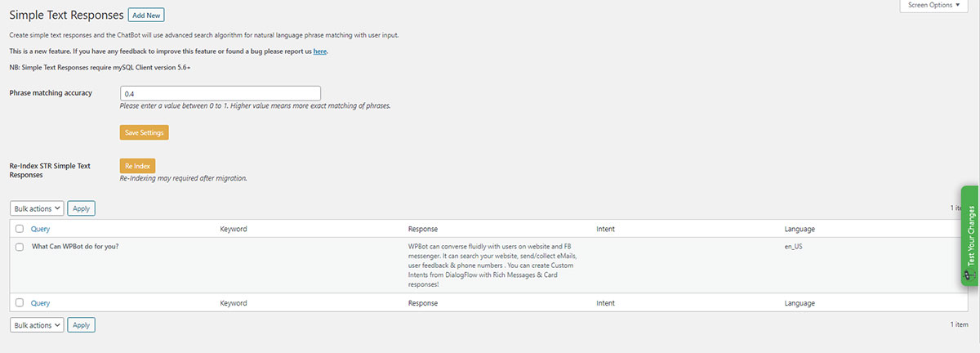Viewport: 980px width, 353px height.
Task: Focus the Phrase matching accuracy field
Action: pos(220,93)
